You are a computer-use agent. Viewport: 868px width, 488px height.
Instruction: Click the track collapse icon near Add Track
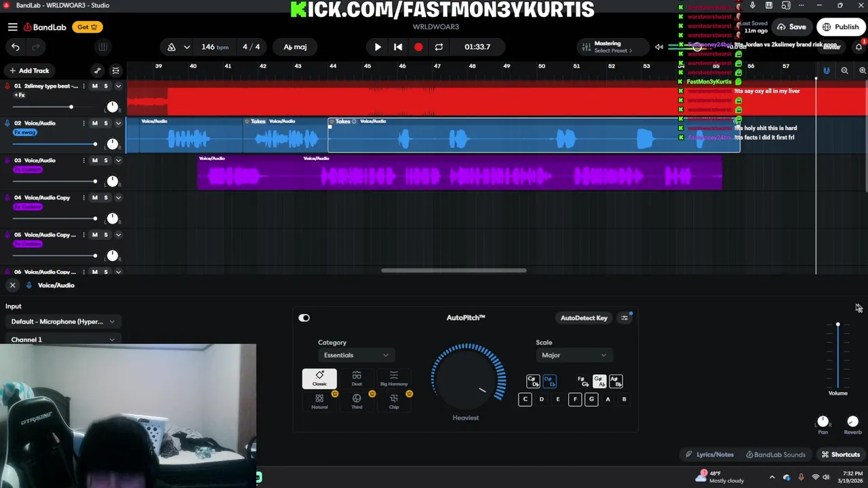(x=116, y=70)
